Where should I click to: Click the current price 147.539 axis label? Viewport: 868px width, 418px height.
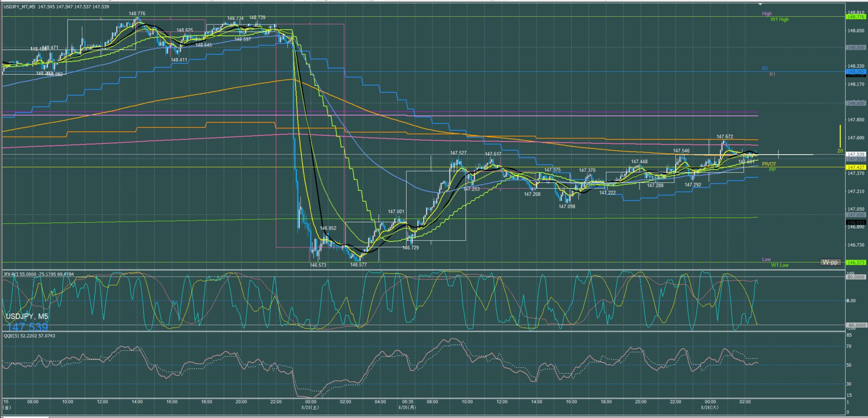[856, 154]
